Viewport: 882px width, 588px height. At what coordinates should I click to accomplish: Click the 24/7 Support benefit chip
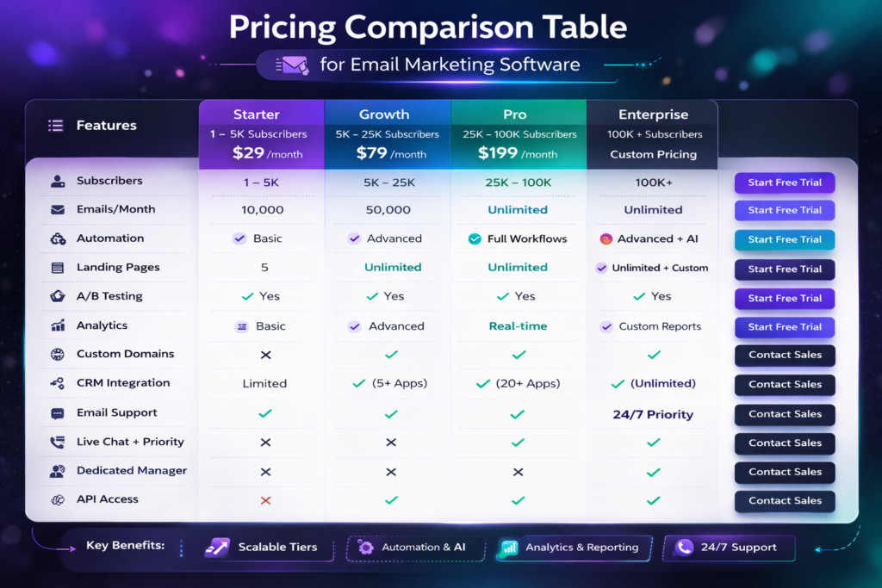(x=726, y=548)
